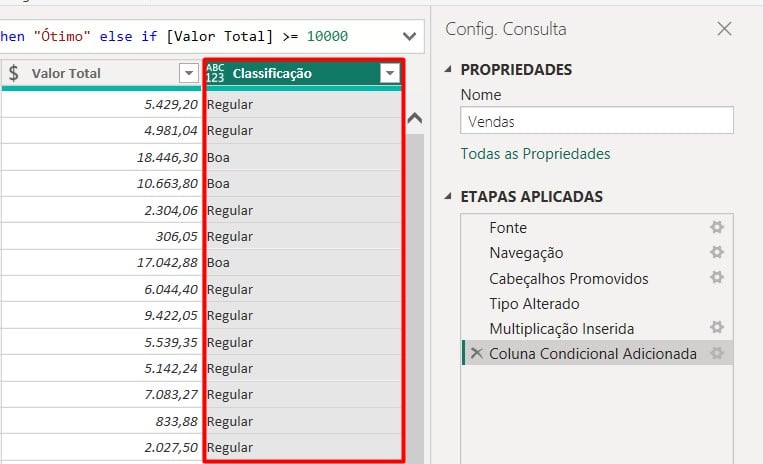
Task: Click the cell with value 833,88
Action: [101, 421]
